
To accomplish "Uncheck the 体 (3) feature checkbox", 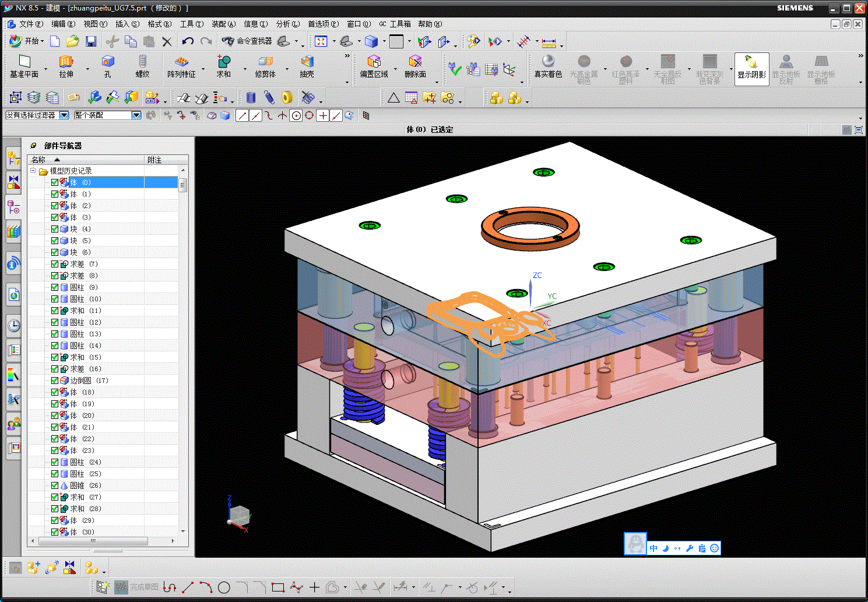I will click(55, 217).
